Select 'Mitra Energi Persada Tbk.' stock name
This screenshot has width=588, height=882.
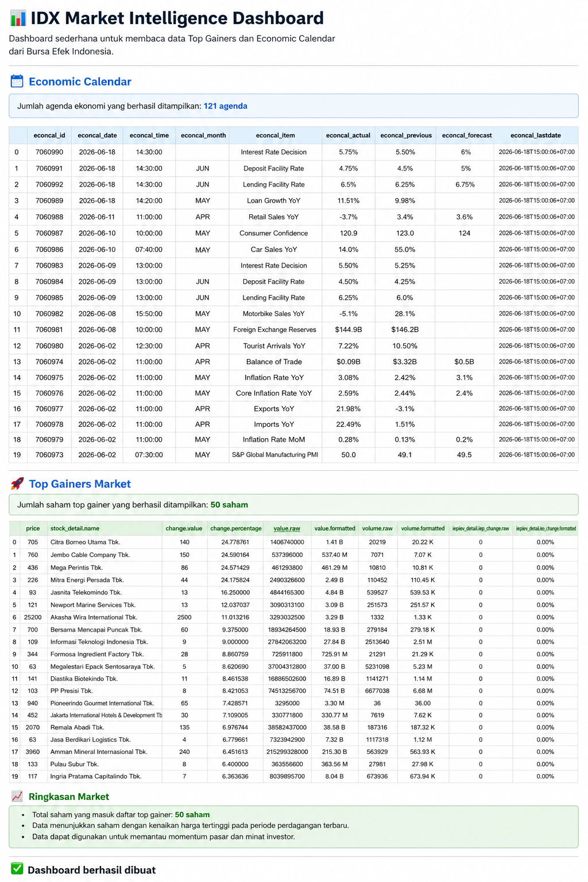[x=87, y=580]
